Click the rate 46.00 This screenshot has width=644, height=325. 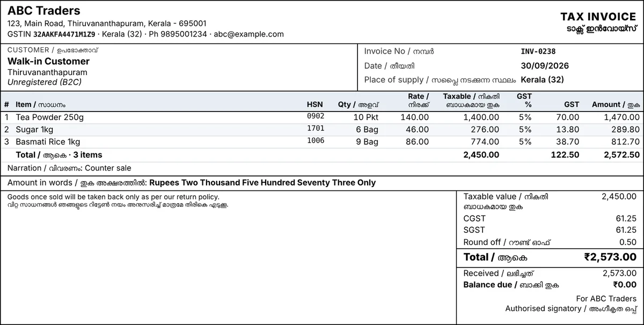[417, 129]
